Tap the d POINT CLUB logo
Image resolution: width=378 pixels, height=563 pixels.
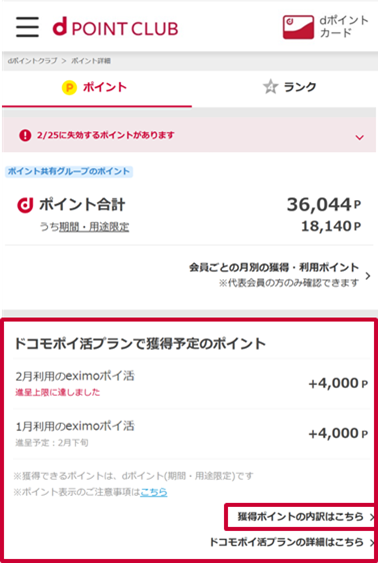(115, 28)
